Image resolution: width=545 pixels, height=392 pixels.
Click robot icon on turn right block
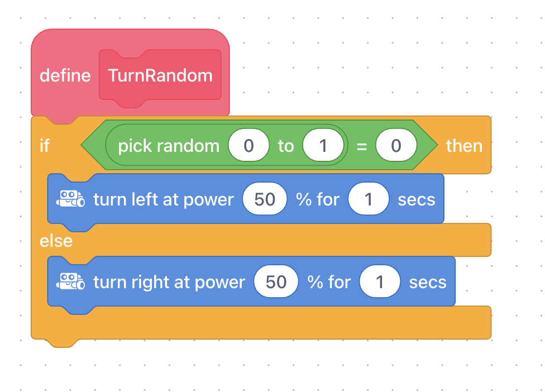pos(70,281)
